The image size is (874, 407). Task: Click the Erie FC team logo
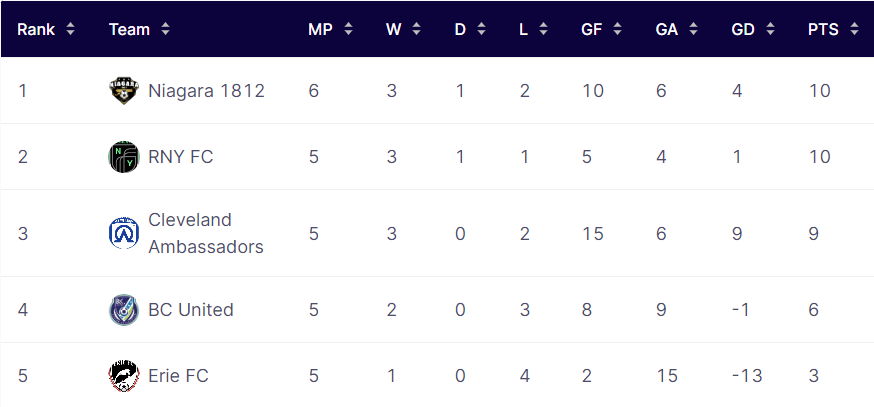124,376
